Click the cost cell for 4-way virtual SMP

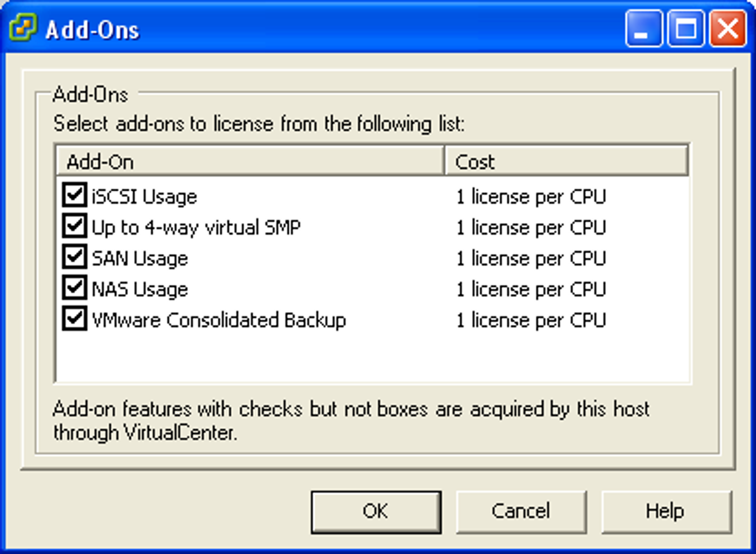(531, 228)
